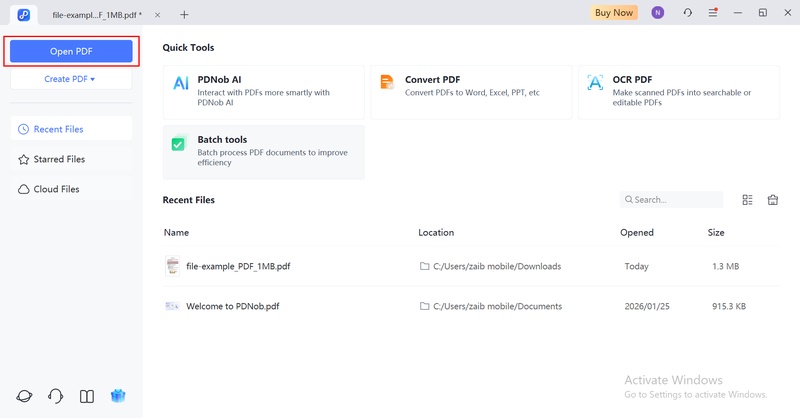Screen dimensions: 800x418
Task: Expand the Create PDF dropdown
Action: coord(70,79)
